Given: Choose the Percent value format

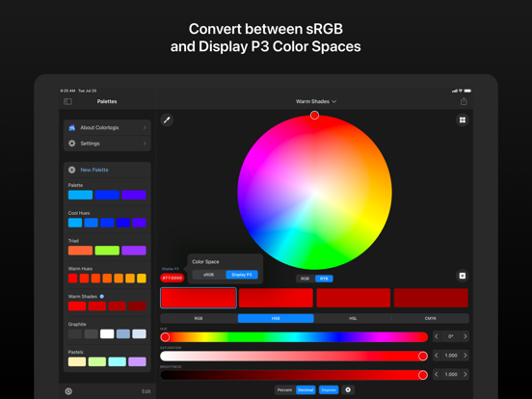Looking at the screenshot, I should (284, 389).
